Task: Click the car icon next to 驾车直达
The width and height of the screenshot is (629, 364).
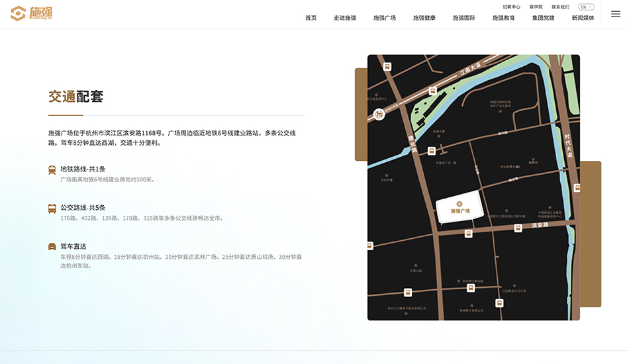Action: click(52, 246)
